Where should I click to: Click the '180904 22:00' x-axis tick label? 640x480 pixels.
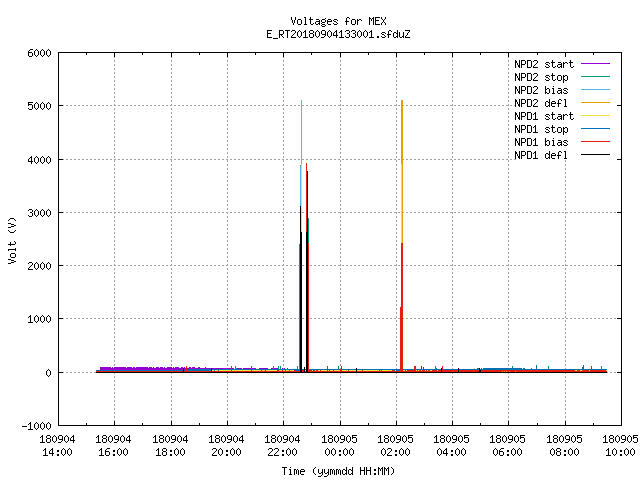(282, 446)
